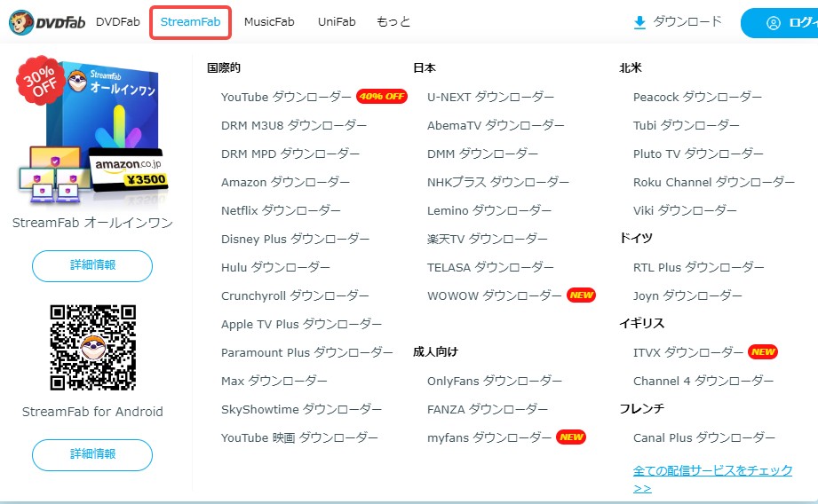
Task: Open the MusicFab menu tab
Action: [x=269, y=22]
